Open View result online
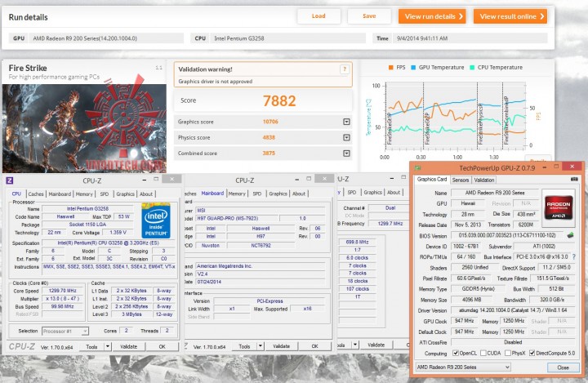This screenshot has height=383, width=588. pyautogui.click(x=510, y=16)
